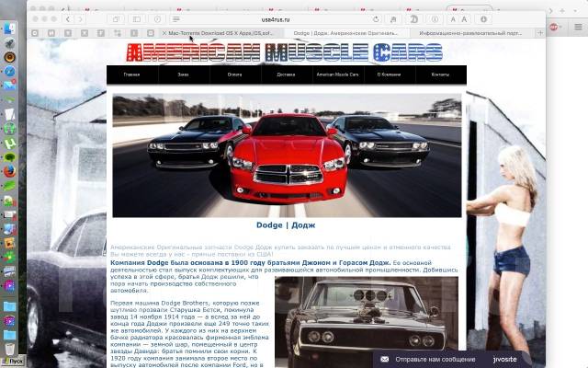Open Finder from the dock
Viewport: 588px width, 368px height.
click(x=10, y=29)
